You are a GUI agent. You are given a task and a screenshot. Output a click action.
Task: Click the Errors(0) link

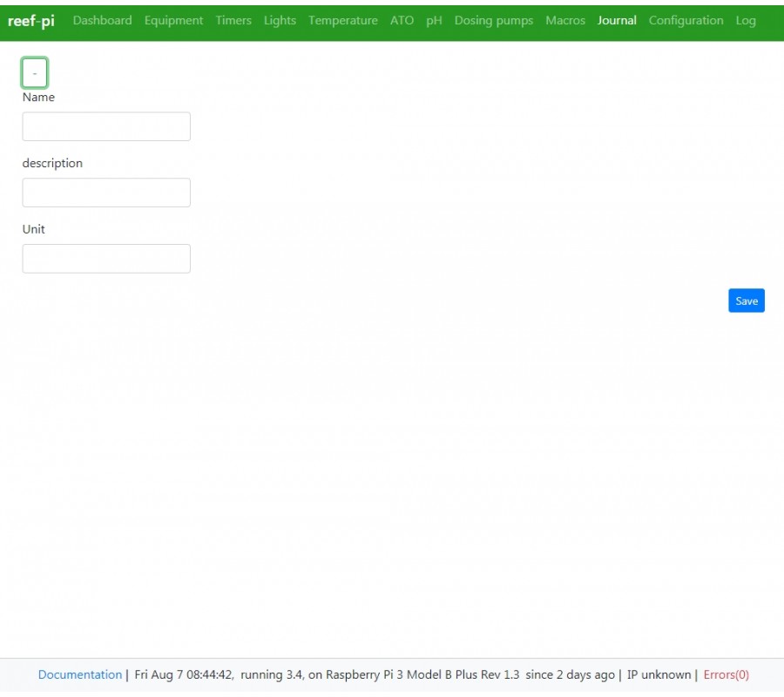point(726,674)
